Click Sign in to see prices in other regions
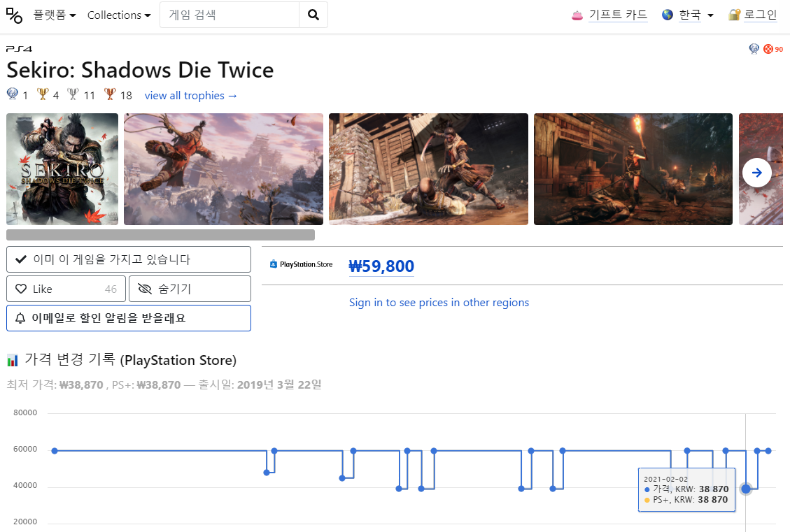This screenshot has height=532, width=790. pyautogui.click(x=439, y=303)
